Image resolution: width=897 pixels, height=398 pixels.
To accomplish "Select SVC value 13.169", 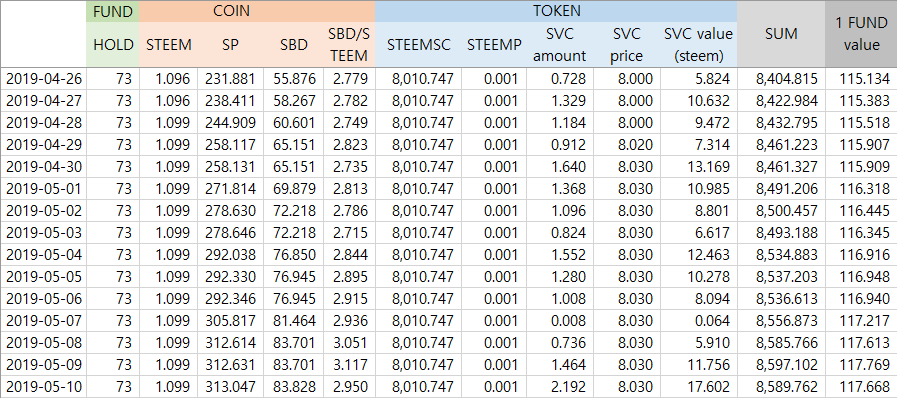I will (x=698, y=166).
